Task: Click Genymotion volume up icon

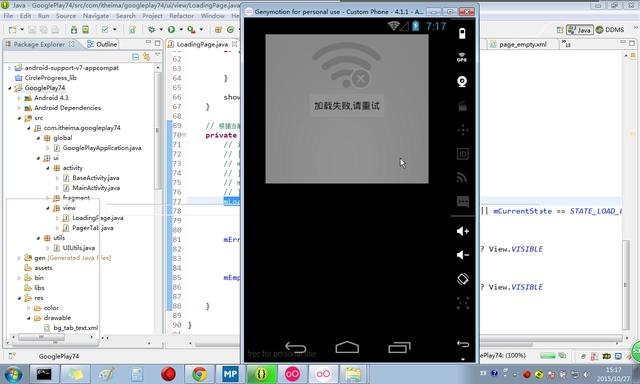Action: pyautogui.click(x=462, y=231)
